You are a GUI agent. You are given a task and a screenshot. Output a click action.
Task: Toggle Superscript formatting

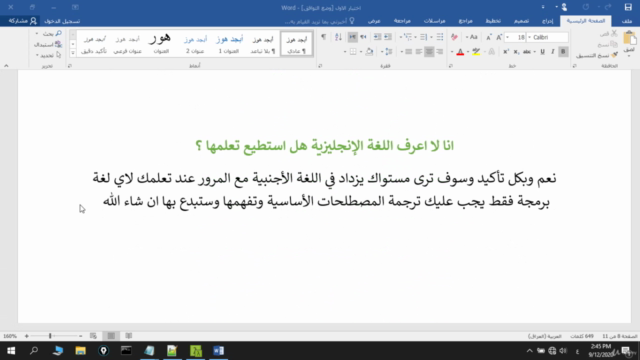(x=506, y=52)
